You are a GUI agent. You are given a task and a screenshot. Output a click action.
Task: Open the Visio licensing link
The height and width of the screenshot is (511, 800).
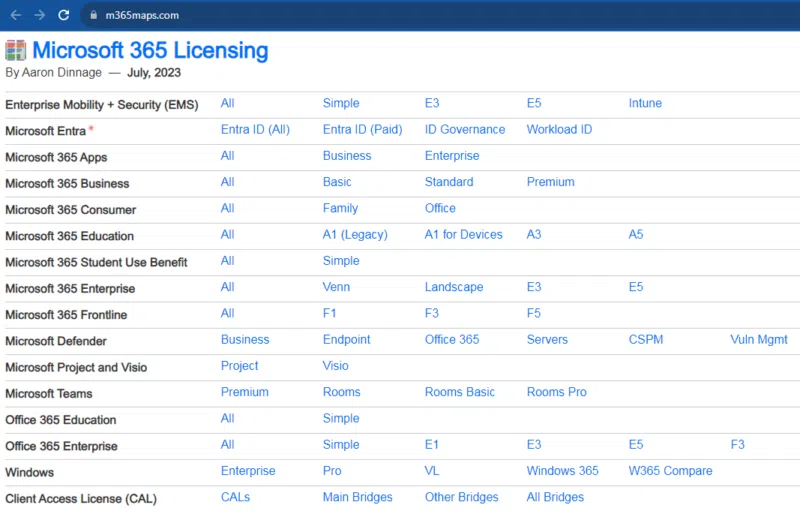[336, 366]
